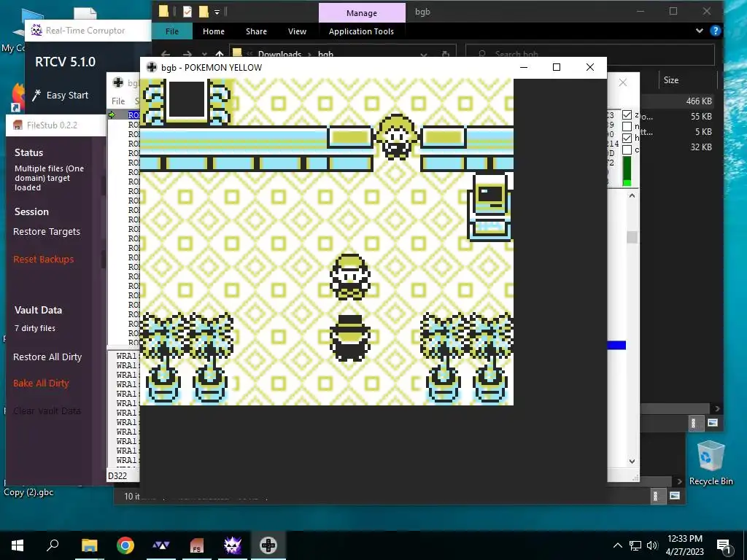Image resolution: width=747 pixels, height=560 pixels.
Task: Open the address bar history dropdown
Action: click(424, 54)
